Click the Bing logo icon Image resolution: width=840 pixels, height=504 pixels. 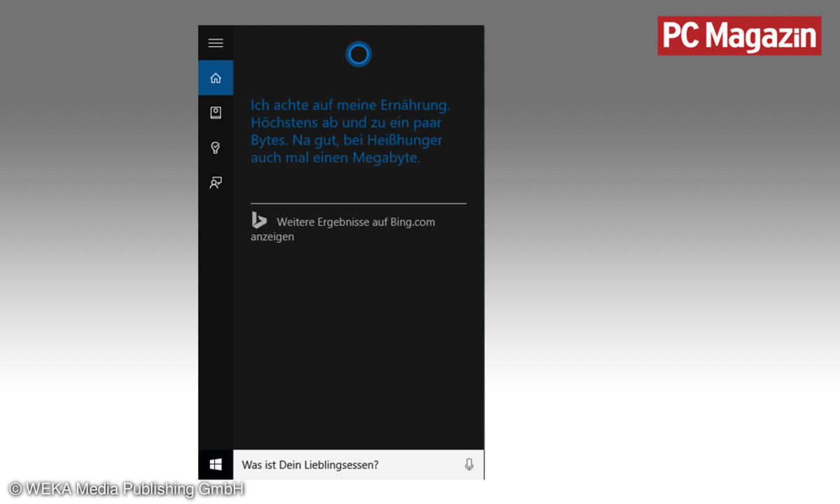[x=259, y=220]
